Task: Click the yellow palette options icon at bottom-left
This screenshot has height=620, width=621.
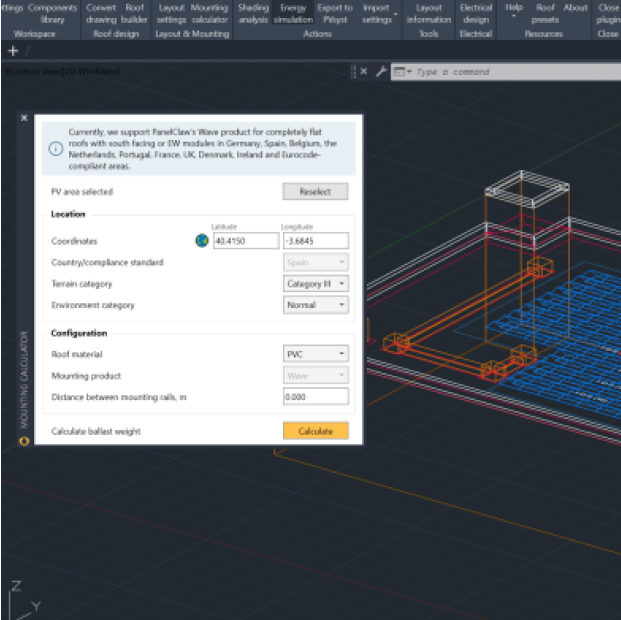Action: coord(24,439)
